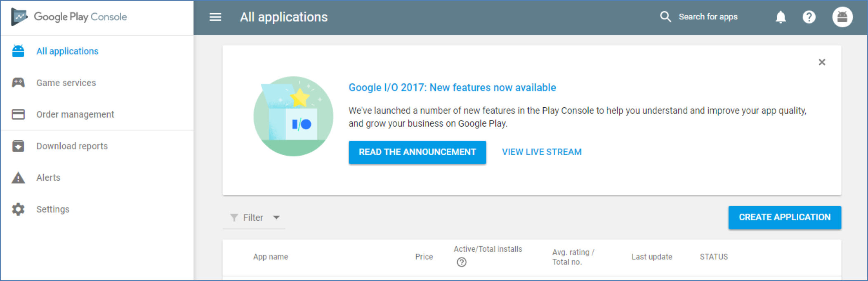Screen dimensions: 868x281
Task: Click the View Live Stream link
Action: (x=541, y=152)
